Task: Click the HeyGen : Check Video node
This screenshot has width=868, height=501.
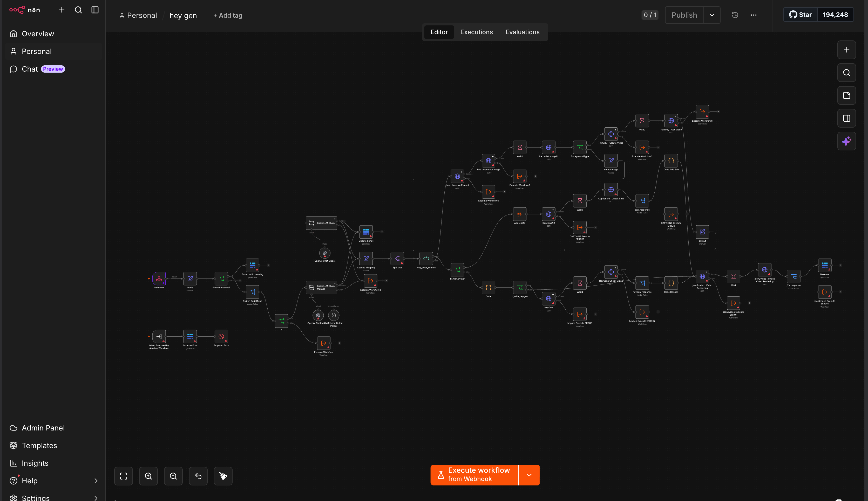Action: coord(611,272)
